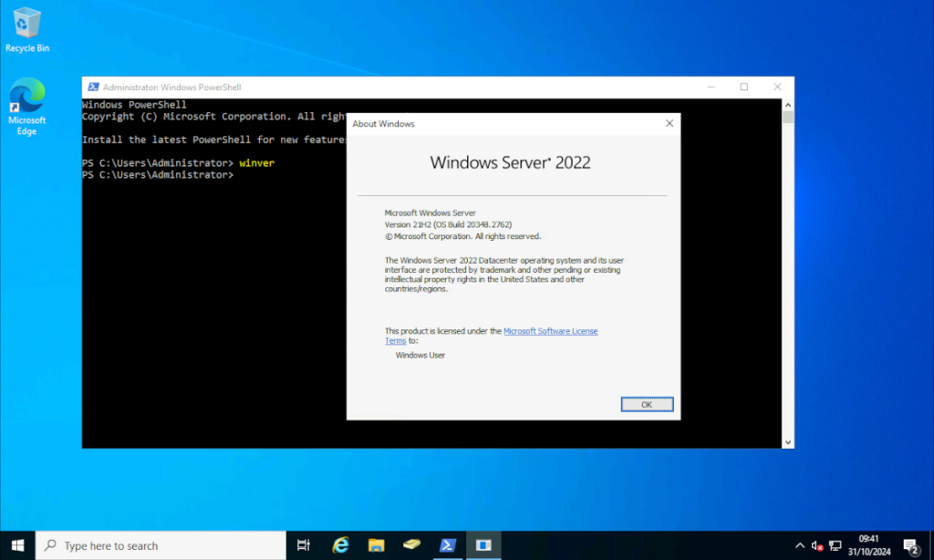The image size is (934, 560).
Task: Open Task View
Action: coord(303,544)
